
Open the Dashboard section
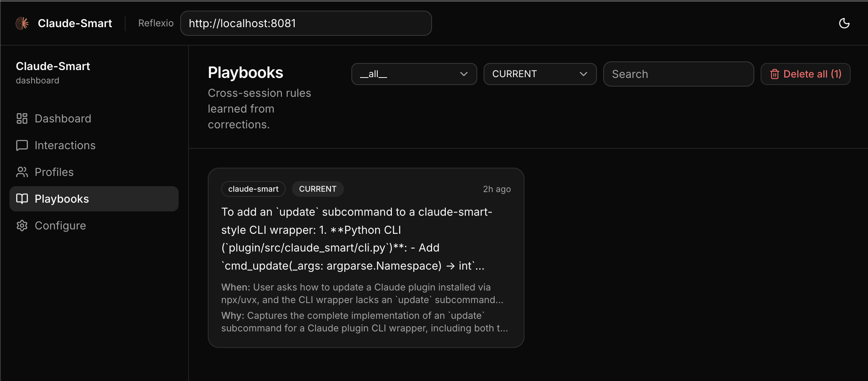click(63, 118)
